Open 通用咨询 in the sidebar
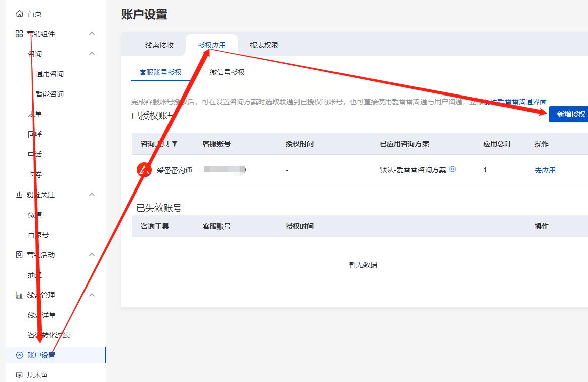The width and height of the screenshot is (588, 382). (x=50, y=74)
